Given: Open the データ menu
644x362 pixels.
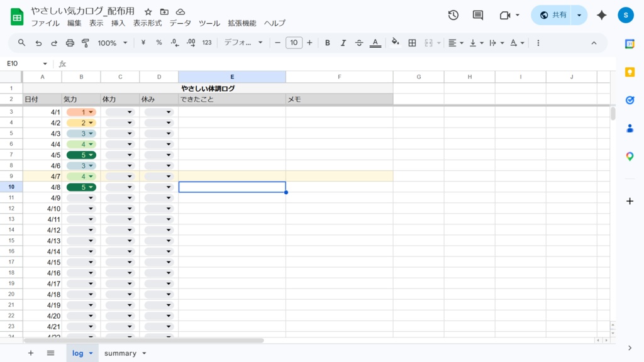Looking at the screenshot, I should (x=180, y=23).
